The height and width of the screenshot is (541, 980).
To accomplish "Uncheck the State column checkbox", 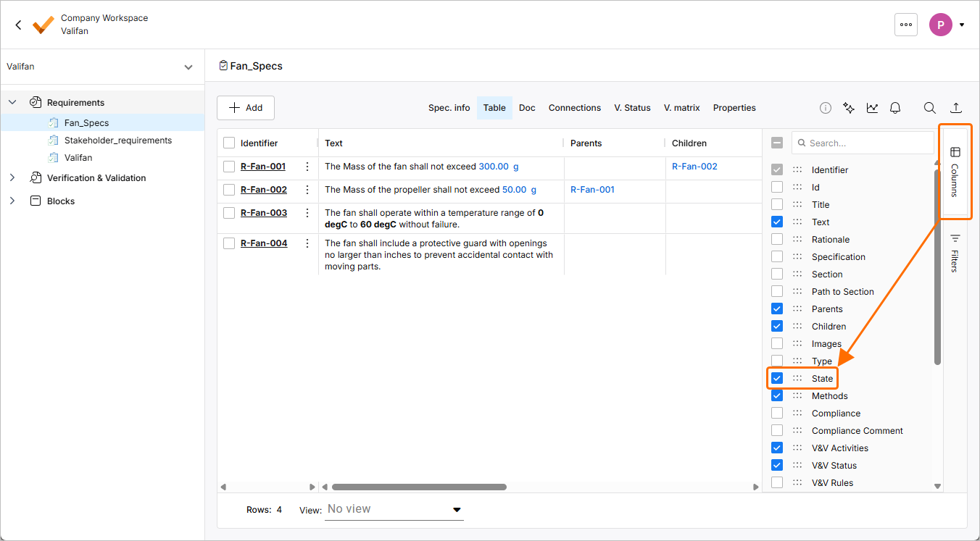I will tap(777, 379).
